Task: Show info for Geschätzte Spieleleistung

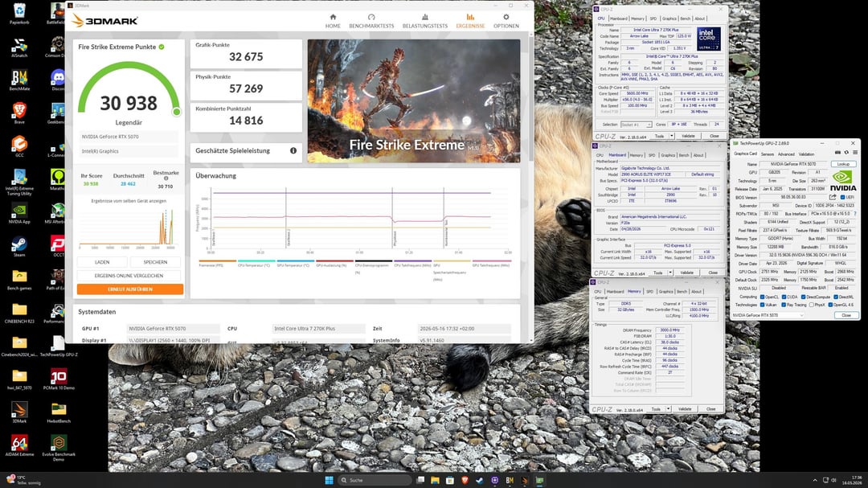Action: click(x=293, y=150)
